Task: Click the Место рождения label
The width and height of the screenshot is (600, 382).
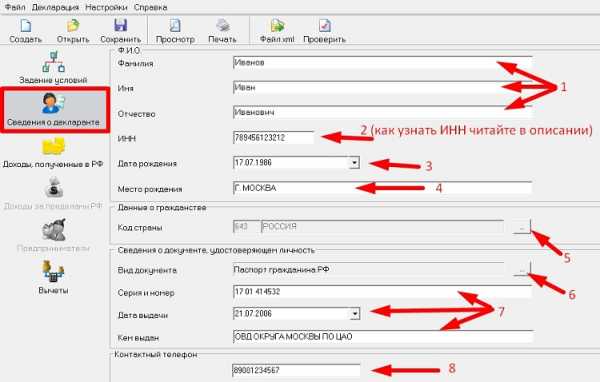Action: [x=150, y=189]
